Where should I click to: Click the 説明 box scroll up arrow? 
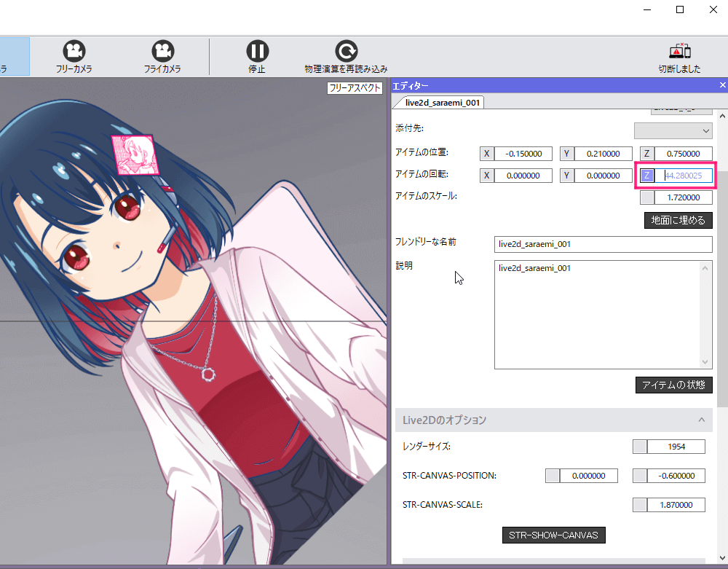tap(705, 267)
